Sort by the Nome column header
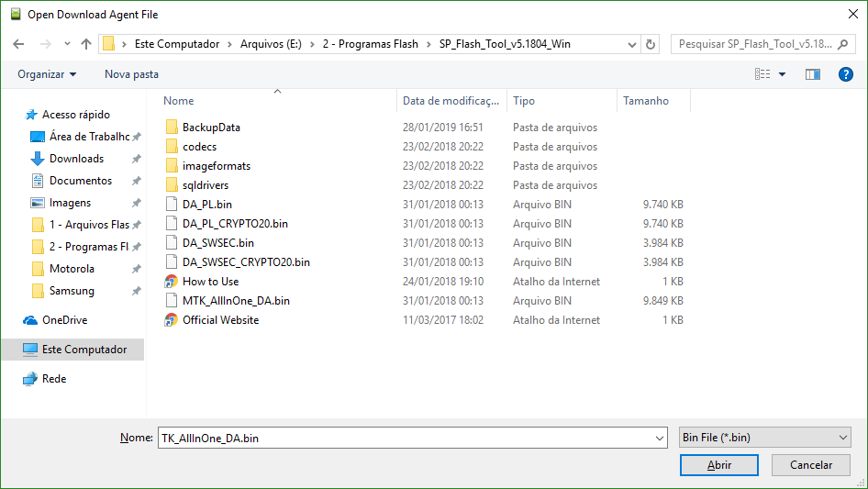Image resolution: width=868 pixels, height=489 pixels. 178,101
